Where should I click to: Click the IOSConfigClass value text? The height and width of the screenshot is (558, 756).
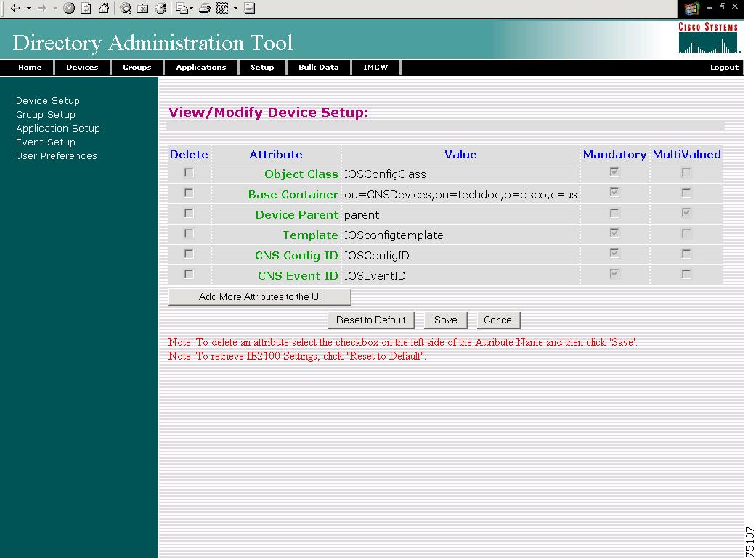385,174
